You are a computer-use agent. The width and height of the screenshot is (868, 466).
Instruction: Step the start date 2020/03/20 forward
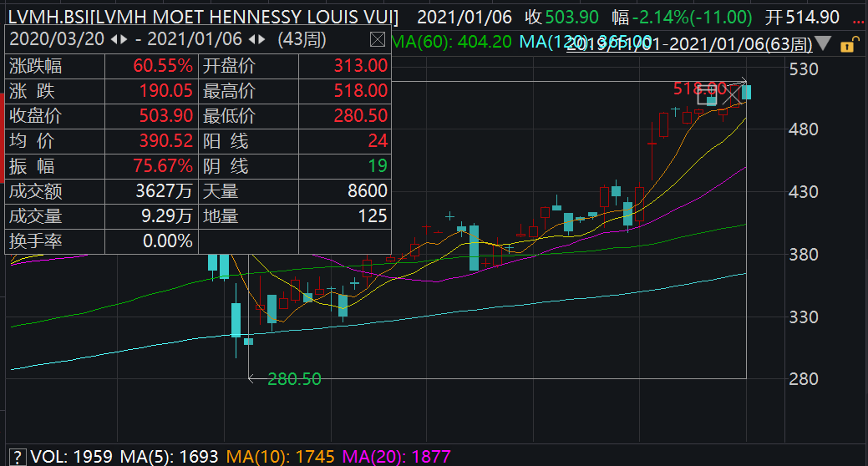tap(124, 39)
